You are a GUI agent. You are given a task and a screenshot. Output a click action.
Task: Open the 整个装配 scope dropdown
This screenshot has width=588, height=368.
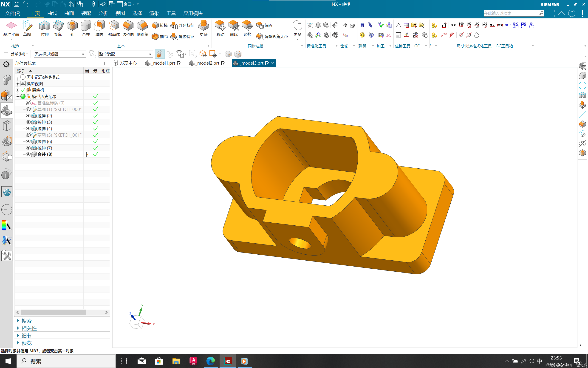click(126, 54)
